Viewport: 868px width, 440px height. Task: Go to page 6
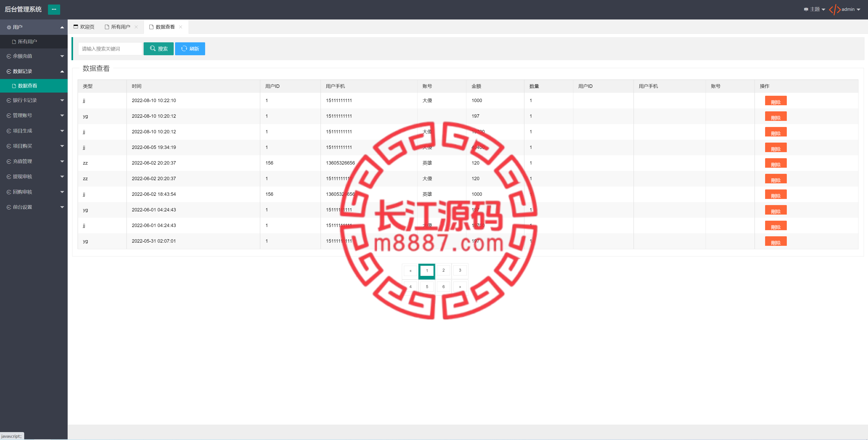tap(443, 287)
